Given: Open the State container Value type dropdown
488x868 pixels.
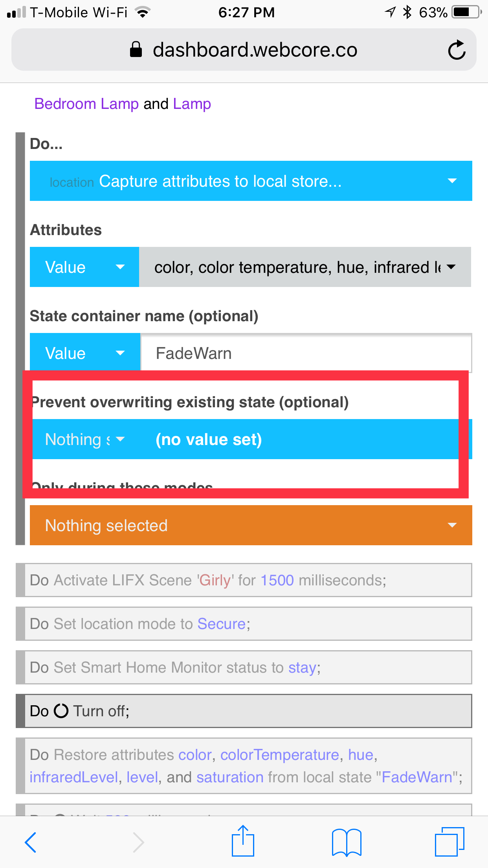Looking at the screenshot, I should 85,353.
